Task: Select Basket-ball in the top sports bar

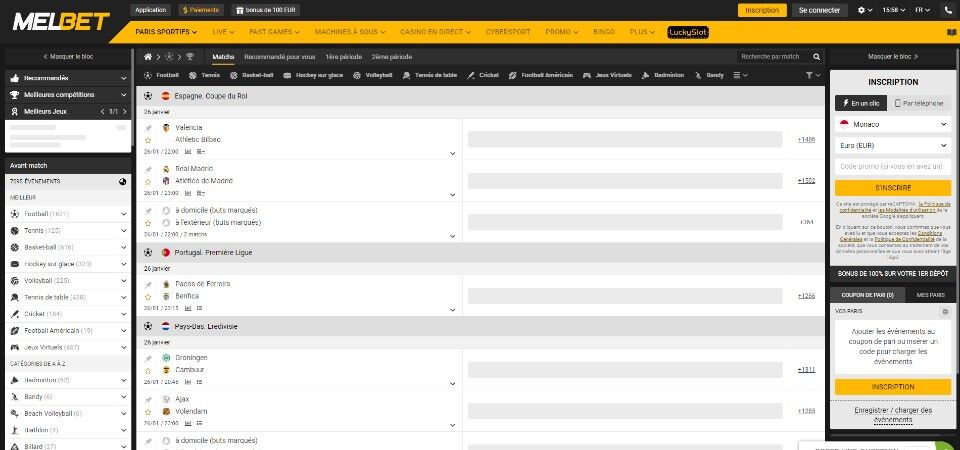Action: click(251, 75)
